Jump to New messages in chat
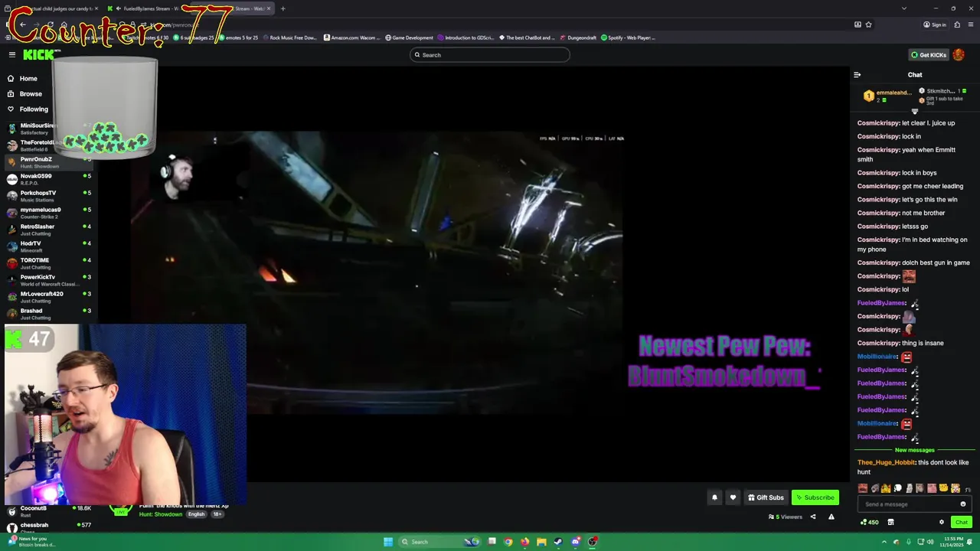Screen dimensions: 980x551 915,450
